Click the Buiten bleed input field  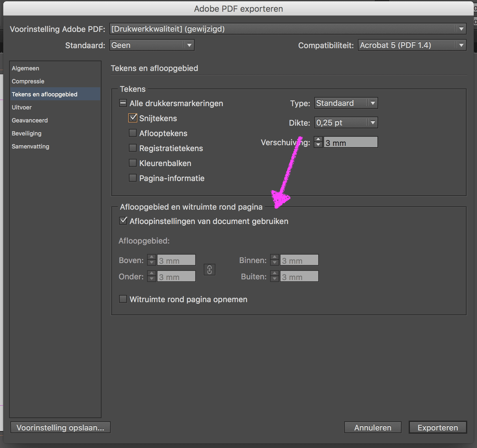click(299, 276)
